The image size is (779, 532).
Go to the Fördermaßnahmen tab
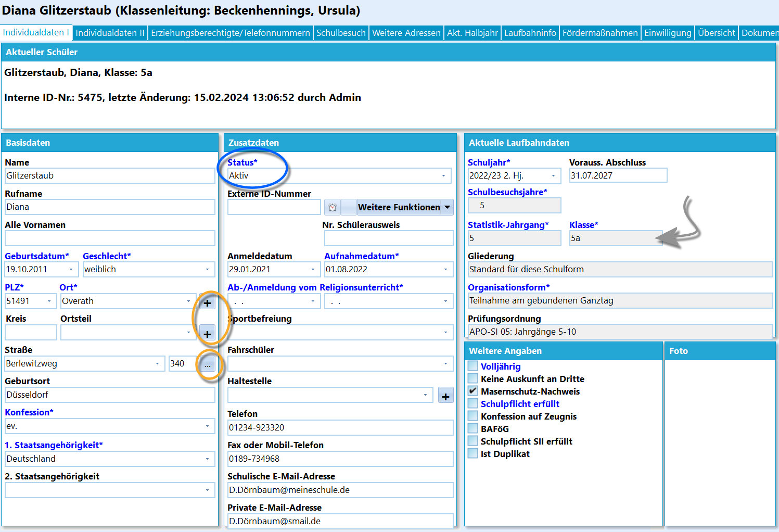click(x=600, y=33)
